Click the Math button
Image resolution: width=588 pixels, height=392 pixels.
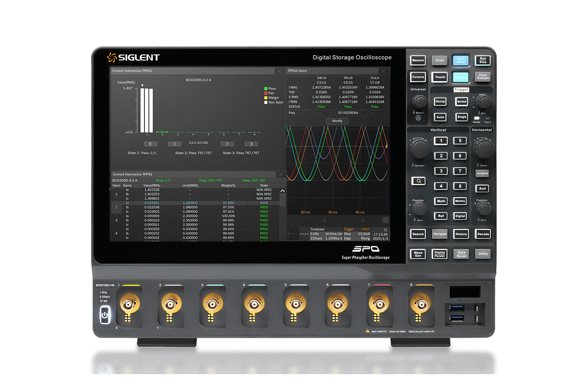pos(441,201)
